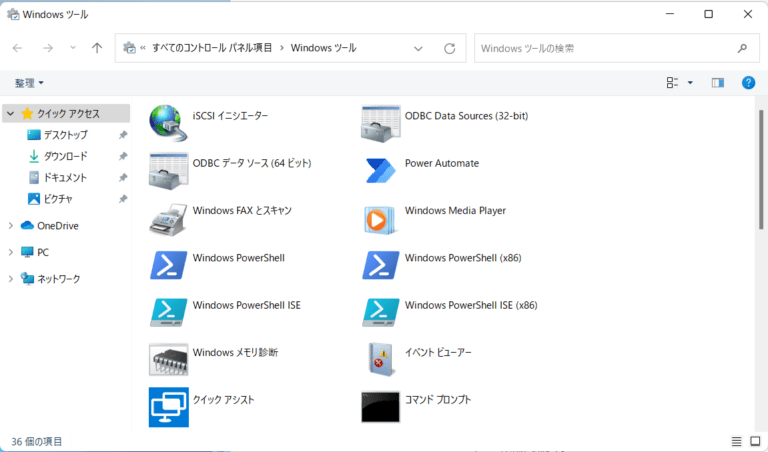Click the Windows PowerShell (x86) icon

point(381,265)
